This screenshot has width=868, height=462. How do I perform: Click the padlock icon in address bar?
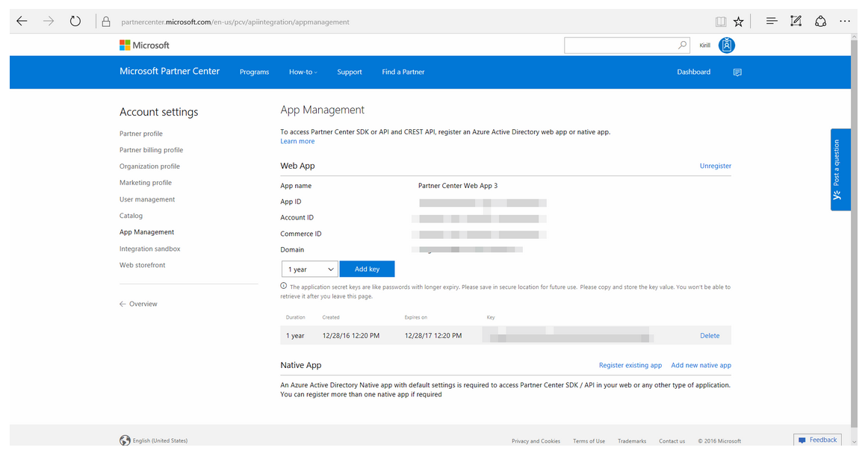(106, 22)
